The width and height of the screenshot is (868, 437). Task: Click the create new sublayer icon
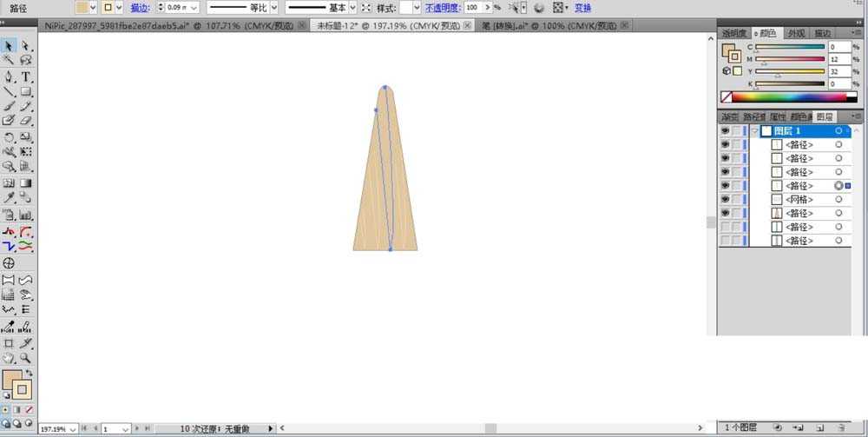point(799,427)
